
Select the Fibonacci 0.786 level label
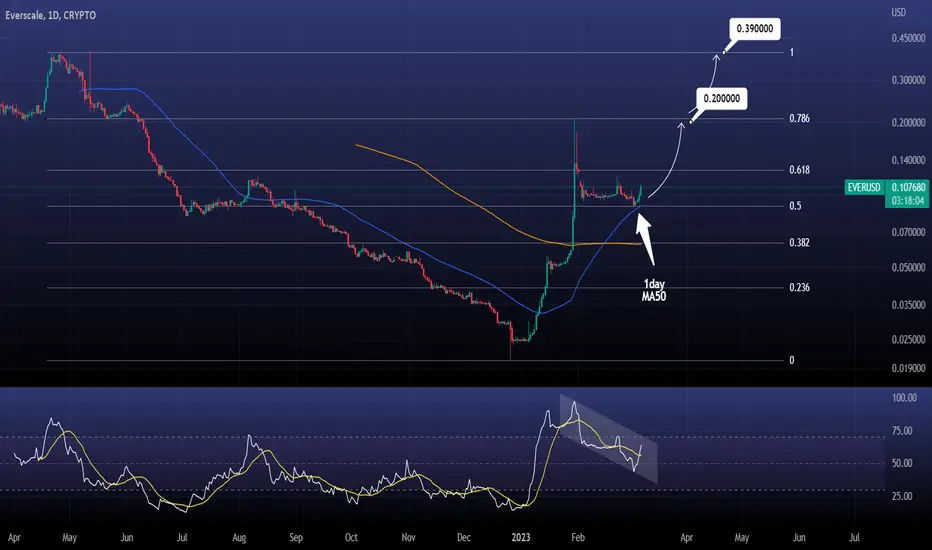(x=799, y=118)
